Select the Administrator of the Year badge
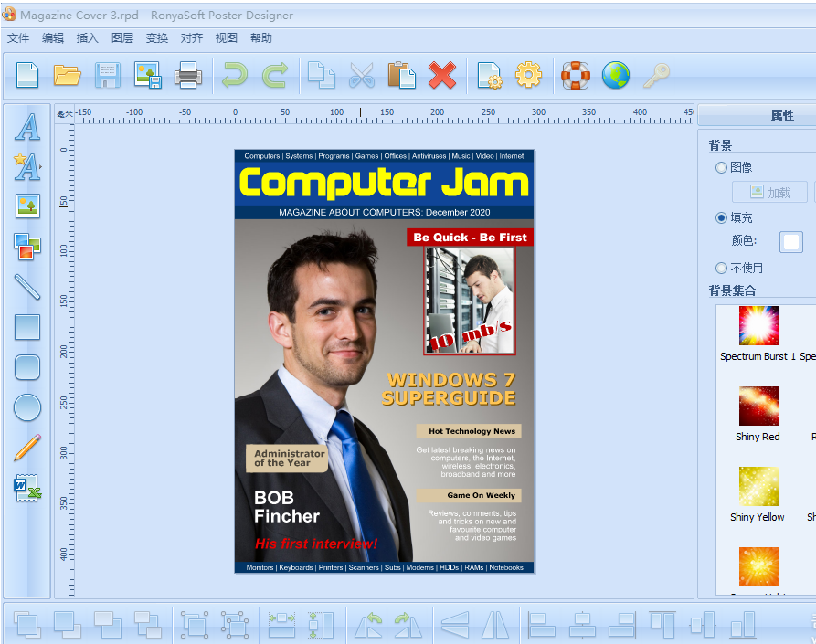 click(x=287, y=459)
